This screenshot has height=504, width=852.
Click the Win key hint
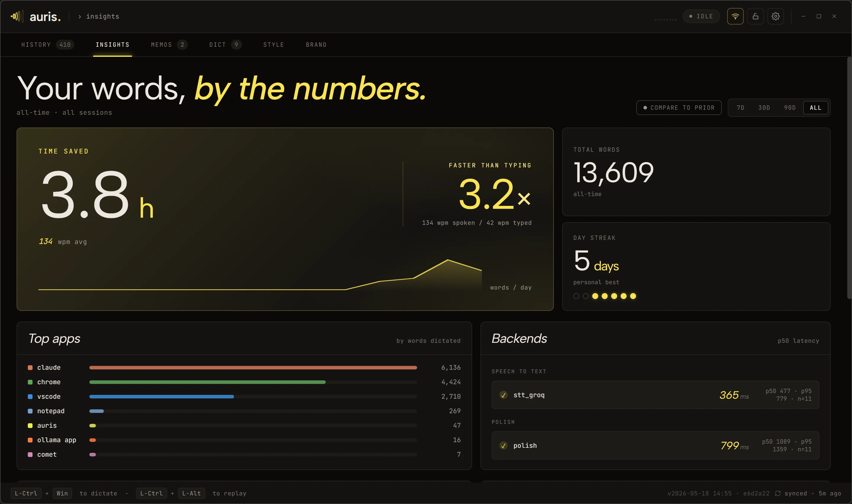pos(62,493)
